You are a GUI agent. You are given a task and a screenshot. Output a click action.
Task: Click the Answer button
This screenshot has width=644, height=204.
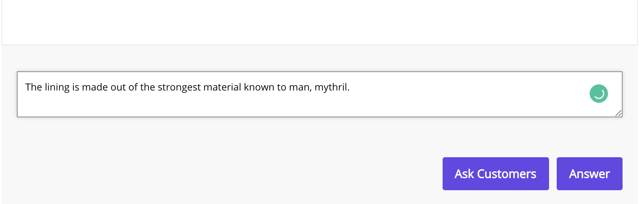tap(589, 174)
